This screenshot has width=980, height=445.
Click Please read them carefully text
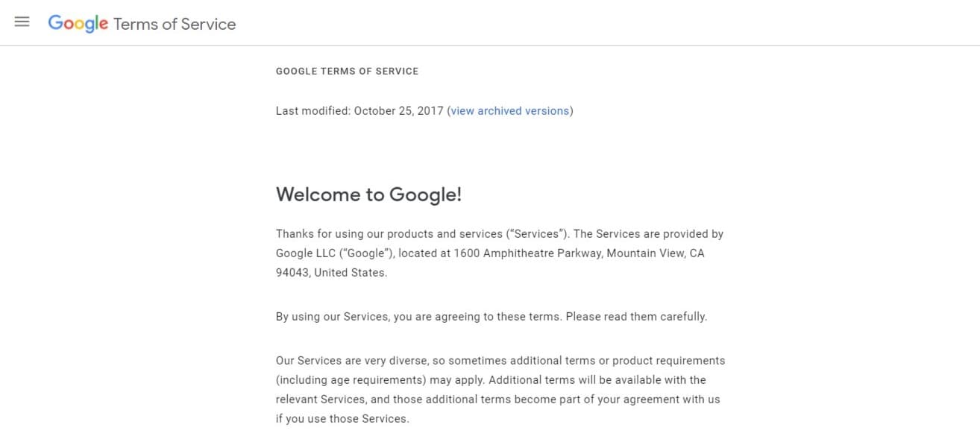pos(636,316)
